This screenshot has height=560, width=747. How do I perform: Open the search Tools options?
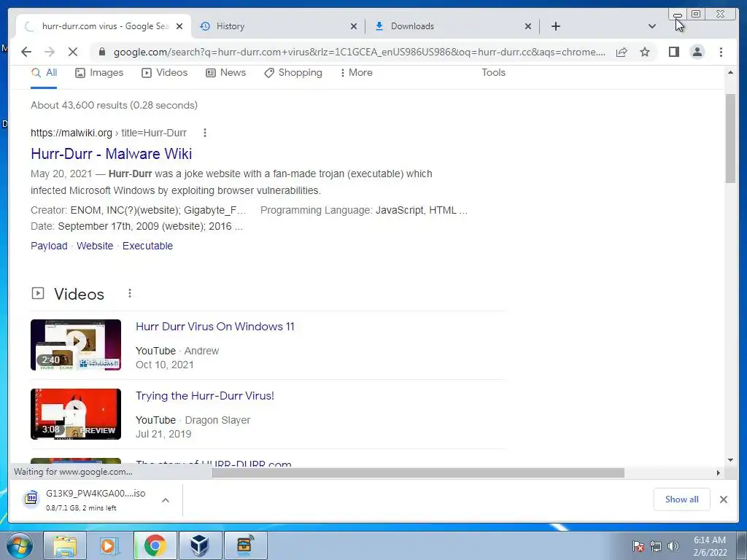pyautogui.click(x=493, y=73)
